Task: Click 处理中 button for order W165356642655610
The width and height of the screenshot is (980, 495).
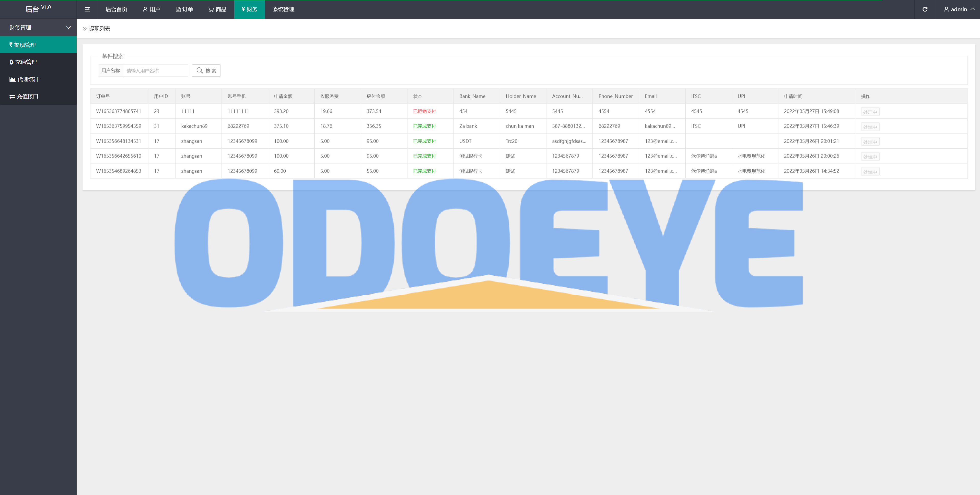Action: click(870, 156)
